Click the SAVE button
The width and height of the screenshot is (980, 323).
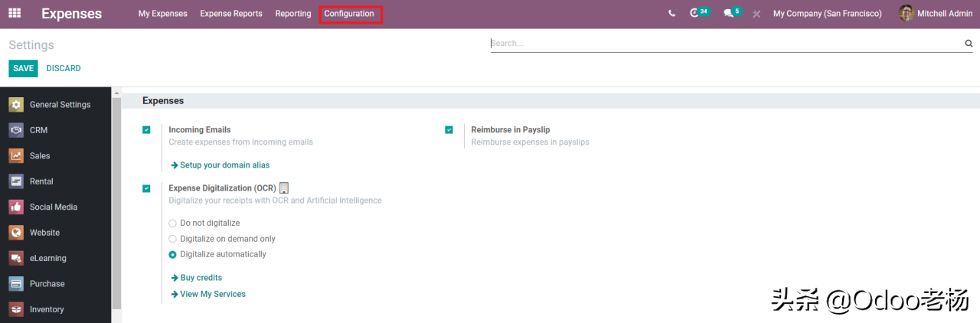[23, 69]
